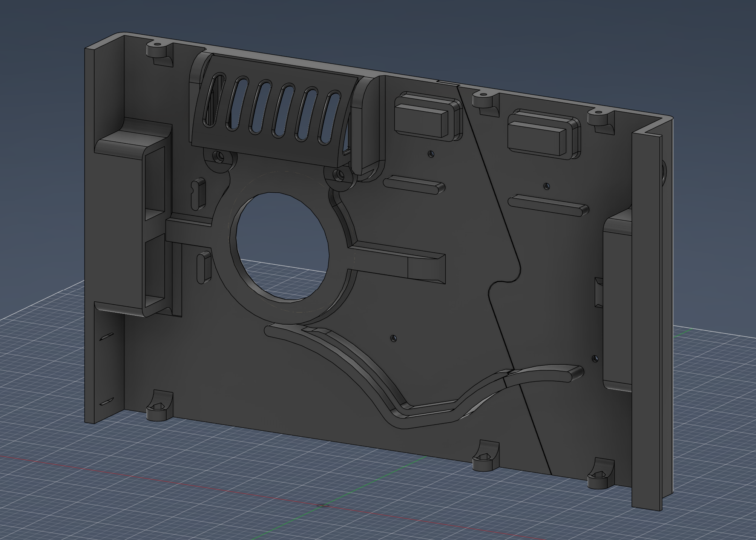Click the origin point on the grid floor
This screenshot has height=540, width=756.
(x=322, y=506)
